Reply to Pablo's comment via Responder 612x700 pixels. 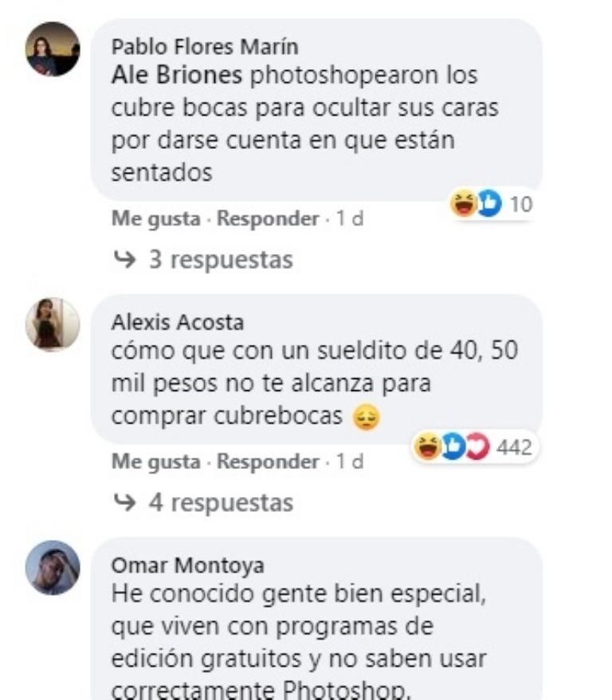coord(268,219)
